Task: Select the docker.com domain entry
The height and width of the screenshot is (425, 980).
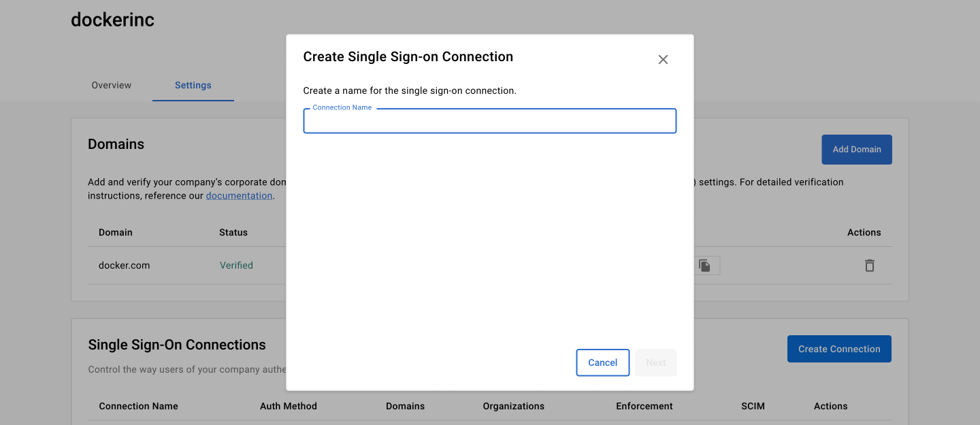Action: (x=124, y=266)
